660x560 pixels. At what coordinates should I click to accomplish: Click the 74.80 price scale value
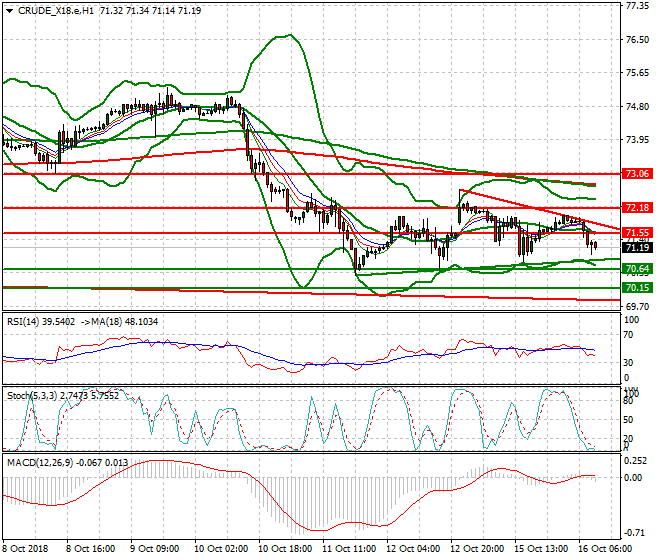coord(637,107)
